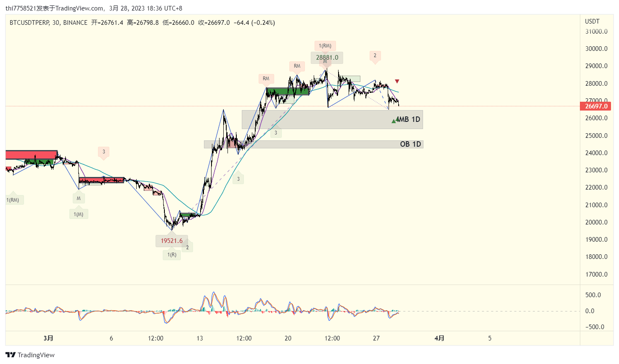Select the MB 1D zone label
Viewport: 619px width, 364px height.
click(x=409, y=119)
